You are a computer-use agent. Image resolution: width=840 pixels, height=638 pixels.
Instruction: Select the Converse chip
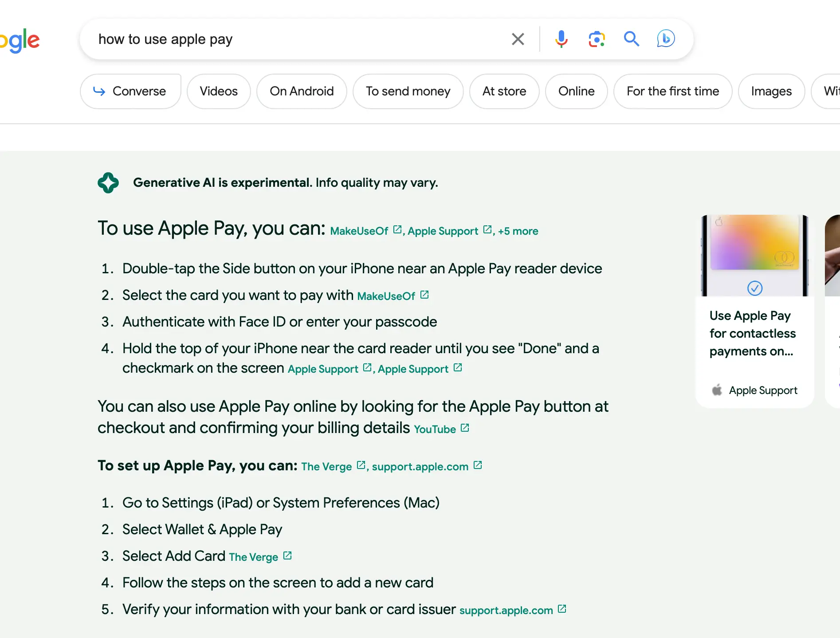pos(130,91)
